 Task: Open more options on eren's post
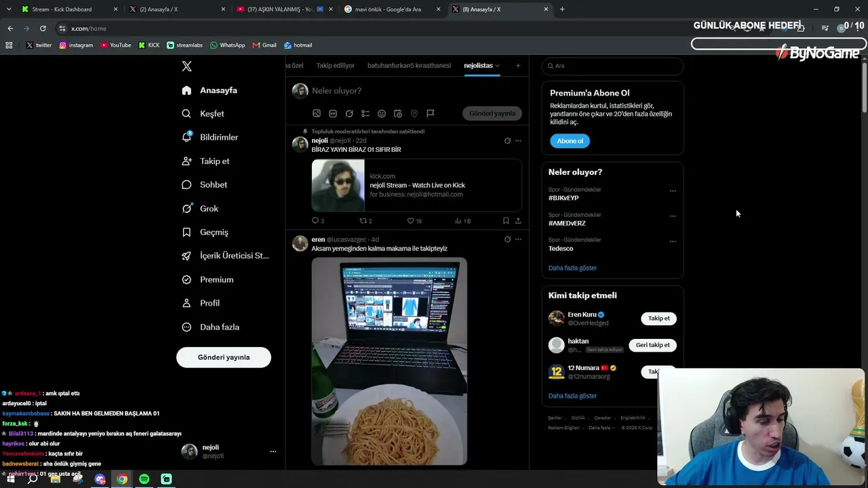(x=518, y=239)
